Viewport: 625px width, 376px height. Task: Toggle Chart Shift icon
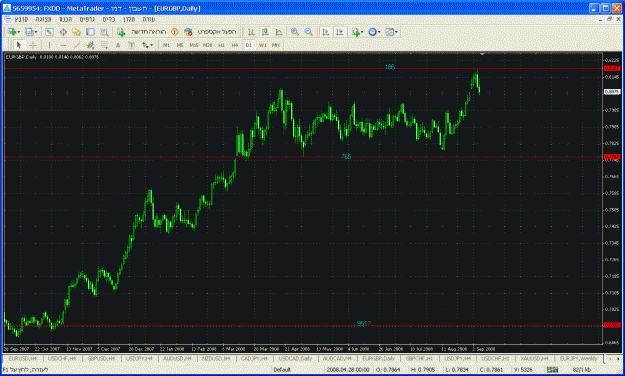340,32
